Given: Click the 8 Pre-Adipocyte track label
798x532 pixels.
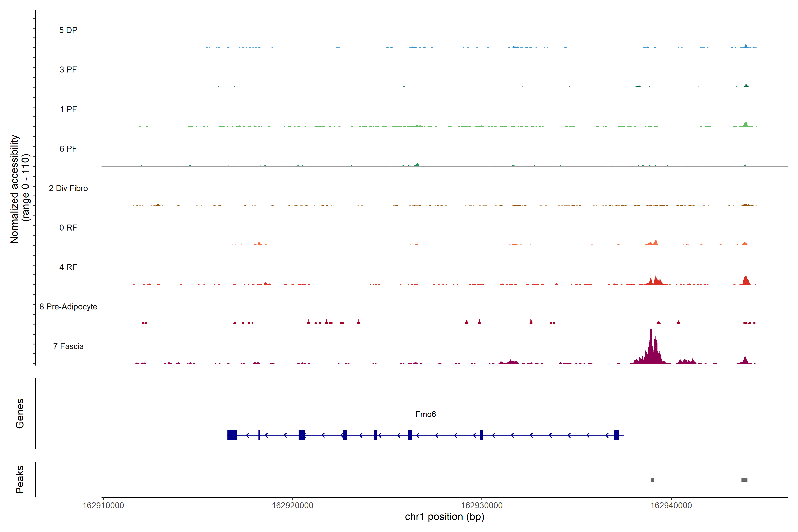Looking at the screenshot, I should [x=68, y=307].
